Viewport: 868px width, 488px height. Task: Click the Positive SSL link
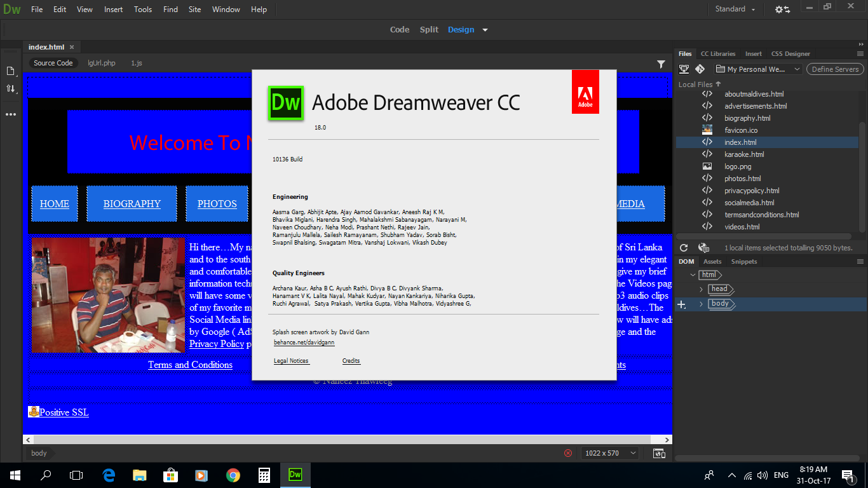click(x=64, y=412)
